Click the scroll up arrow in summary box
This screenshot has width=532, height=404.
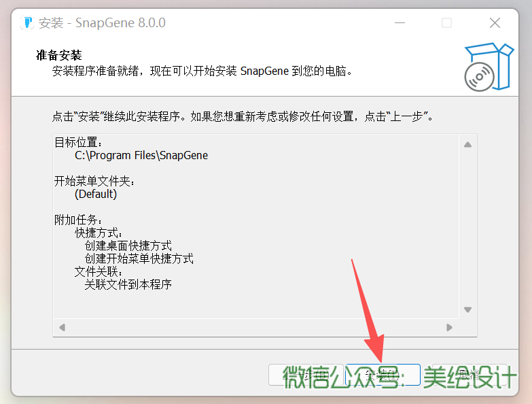467,144
